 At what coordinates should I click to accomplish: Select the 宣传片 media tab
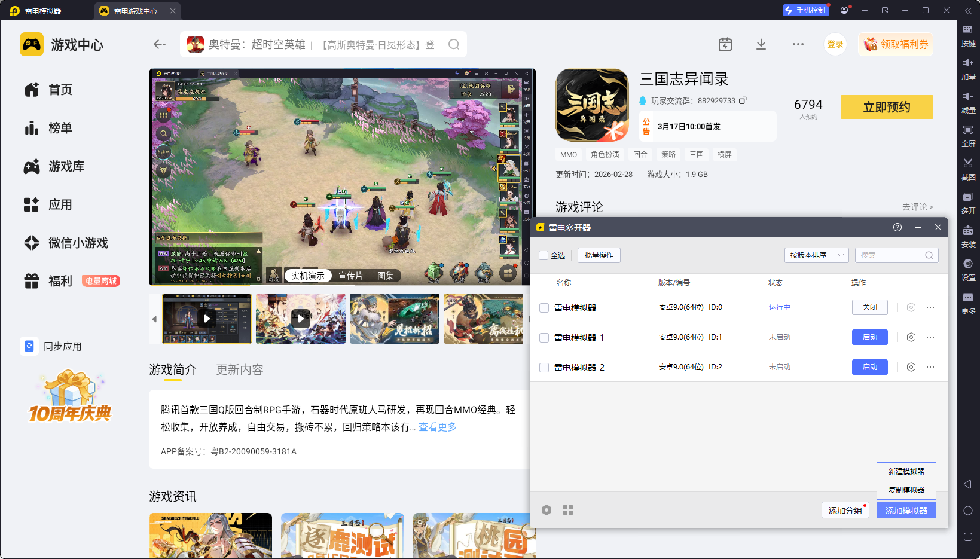coord(350,276)
